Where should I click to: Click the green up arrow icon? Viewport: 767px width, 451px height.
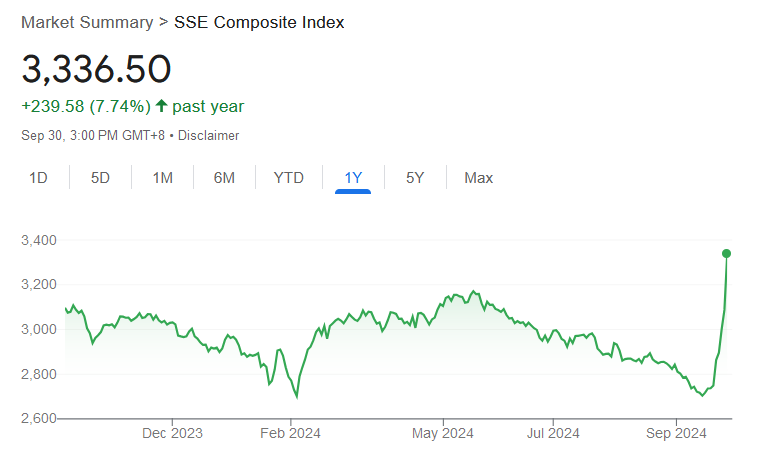coord(161,105)
